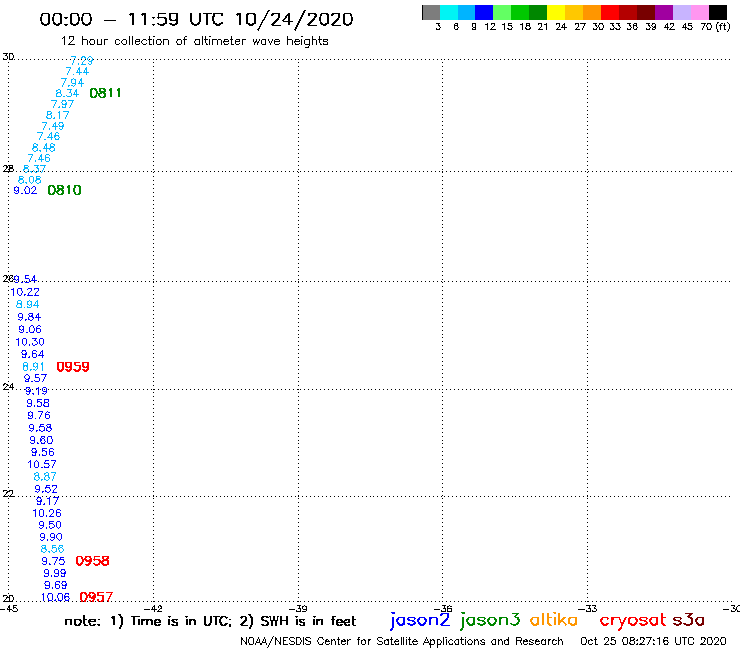
Task: Click the -39 longitude axis label
Action: (298, 609)
